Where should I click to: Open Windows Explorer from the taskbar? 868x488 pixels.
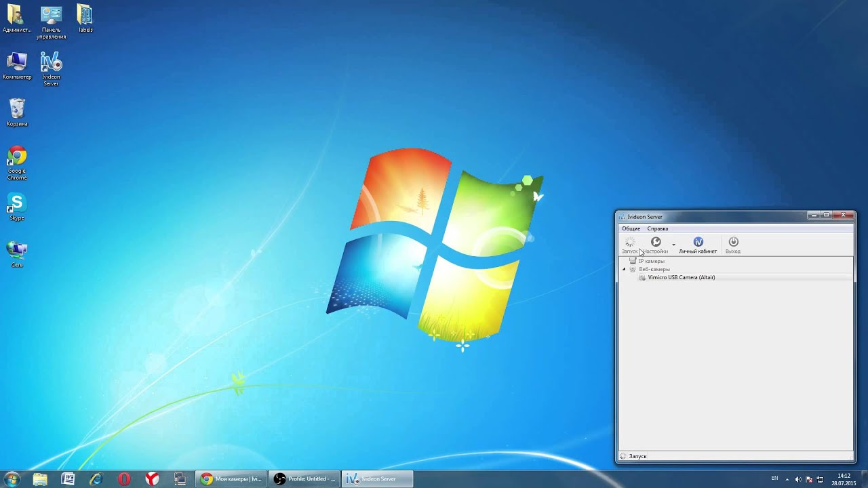[x=40, y=479]
